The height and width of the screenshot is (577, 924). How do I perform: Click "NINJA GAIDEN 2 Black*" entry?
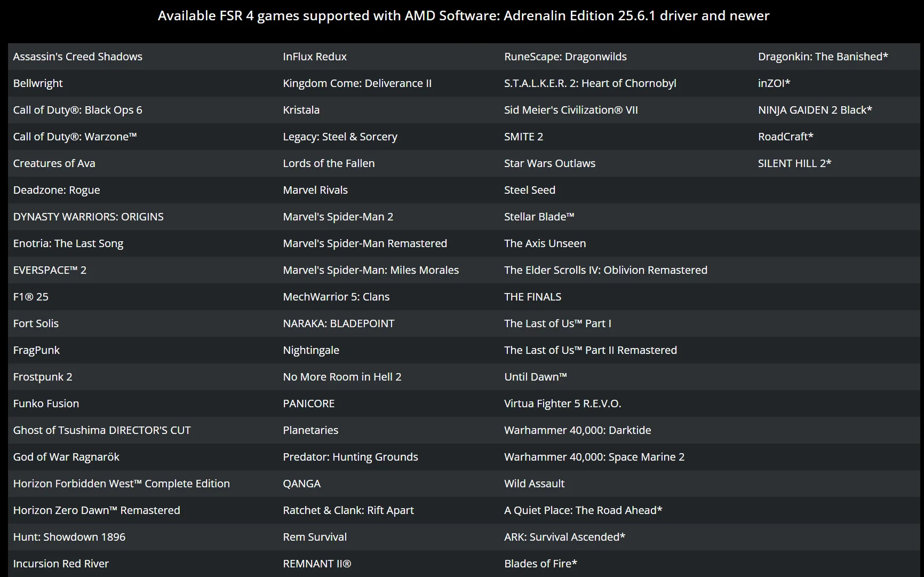[x=815, y=110]
